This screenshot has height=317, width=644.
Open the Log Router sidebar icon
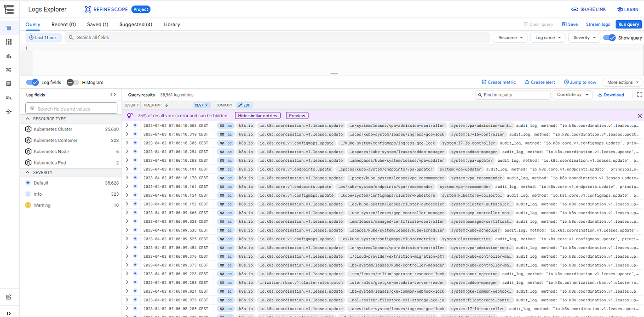point(9,70)
